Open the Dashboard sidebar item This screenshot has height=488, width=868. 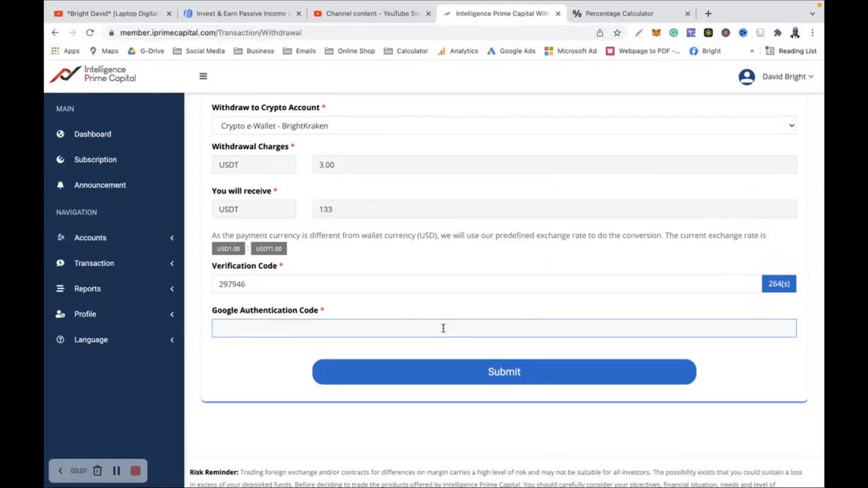tap(92, 134)
